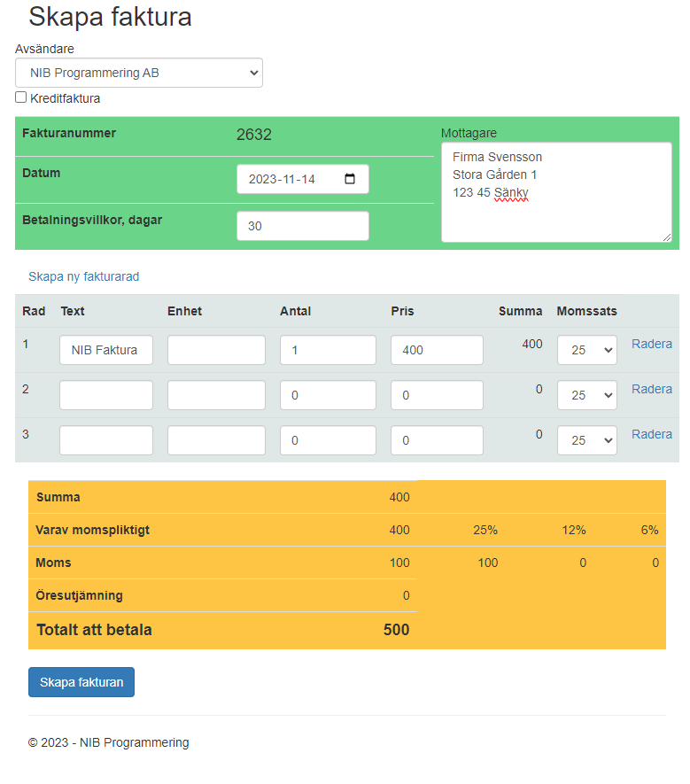Open the Avsändare sender dropdown
Image resolution: width=690 pixels, height=784 pixels.
(139, 73)
